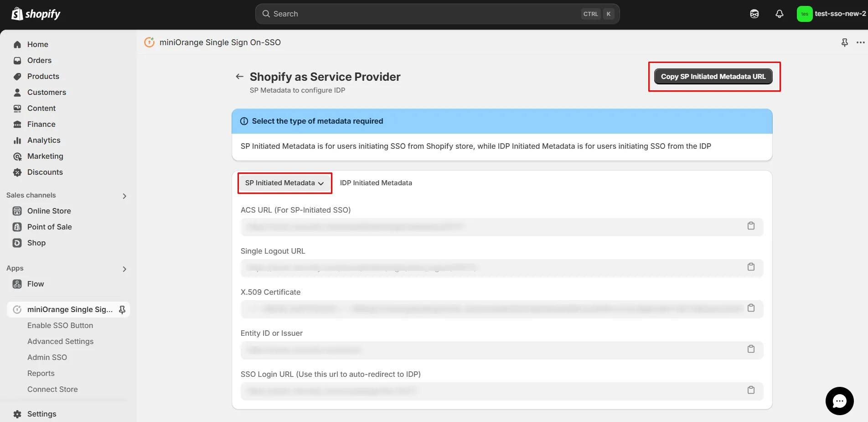868x422 pixels.
Task: Click the Flow app icon
Action: click(17, 284)
